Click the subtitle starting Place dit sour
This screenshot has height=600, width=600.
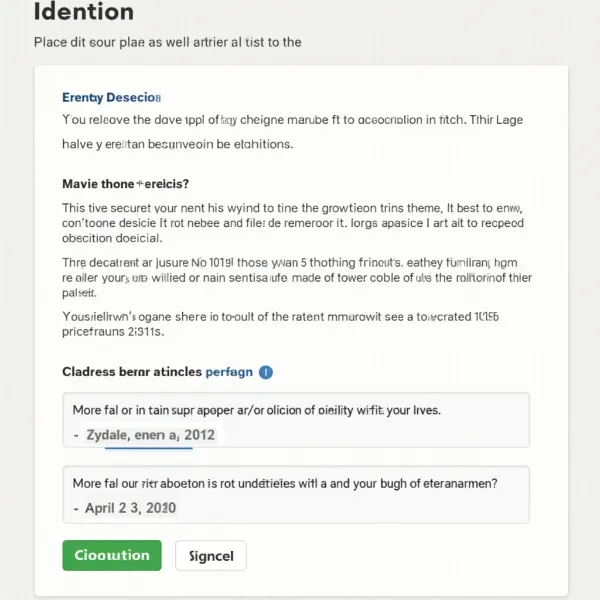click(x=168, y=42)
